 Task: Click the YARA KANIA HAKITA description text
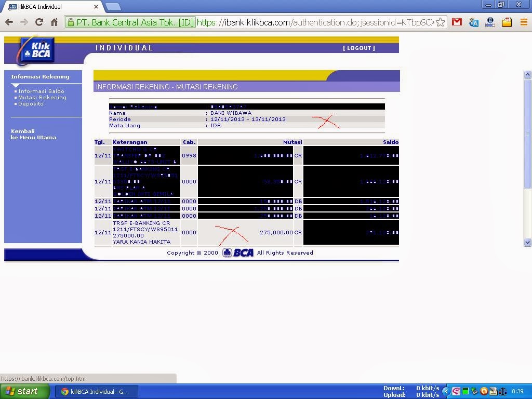click(x=141, y=242)
